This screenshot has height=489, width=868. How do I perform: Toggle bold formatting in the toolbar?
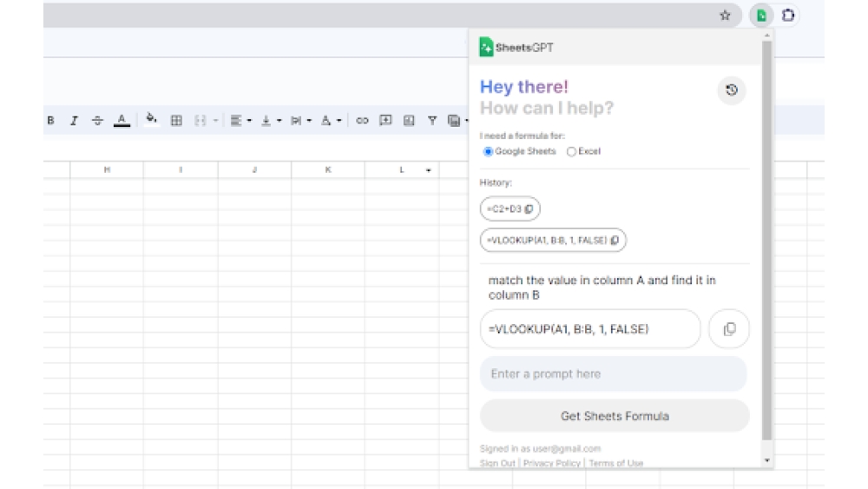click(50, 120)
